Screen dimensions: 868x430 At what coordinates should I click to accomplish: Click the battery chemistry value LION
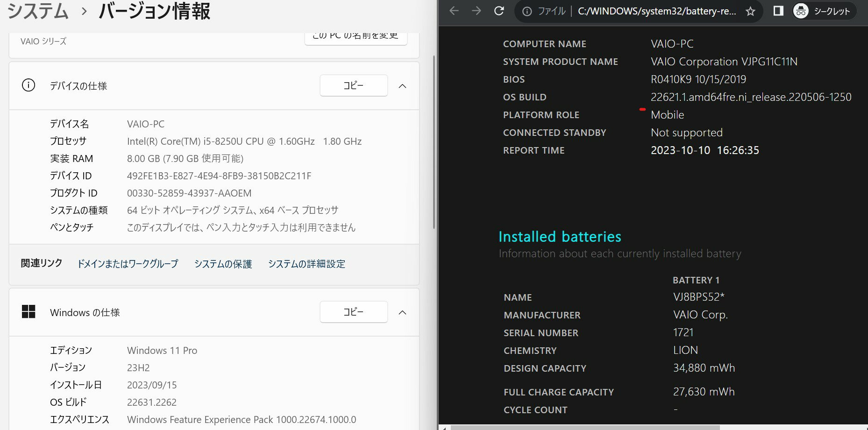click(685, 350)
